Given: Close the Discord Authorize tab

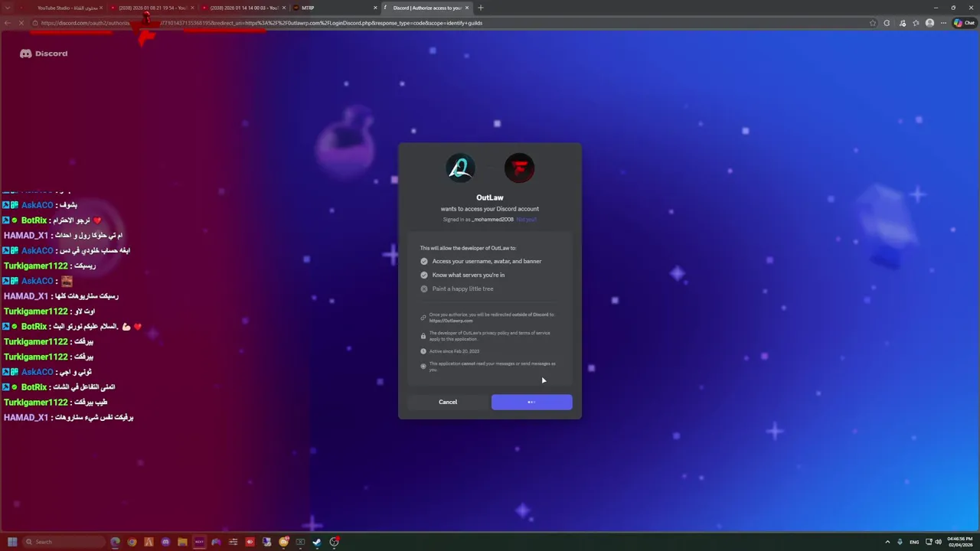Looking at the screenshot, I should [x=467, y=8].
